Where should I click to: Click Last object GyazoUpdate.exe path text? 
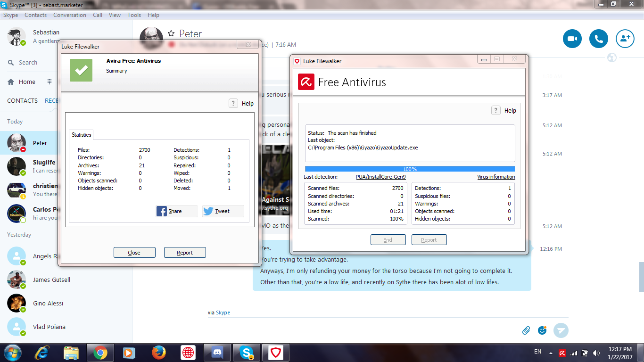click(x=363, y=148)
